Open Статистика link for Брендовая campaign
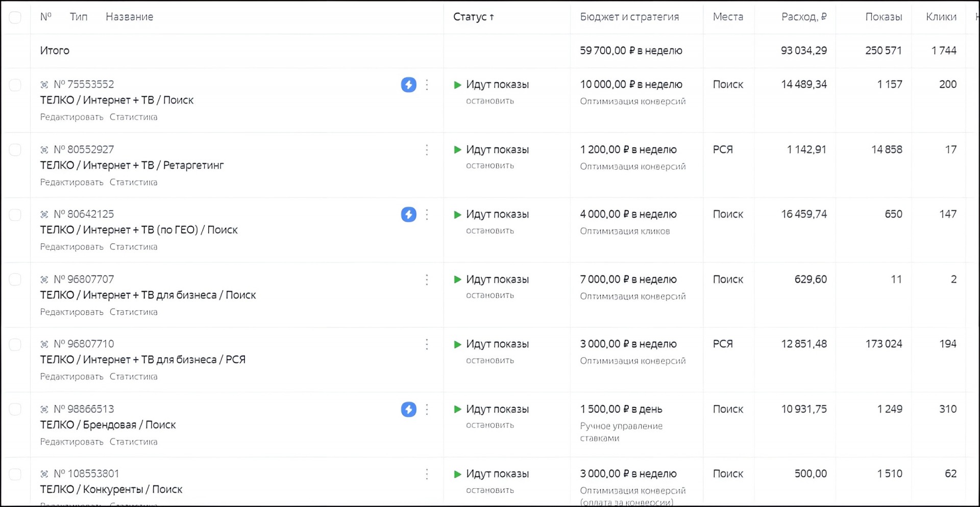Screen dimensions: 980x507 pos(133,442)
